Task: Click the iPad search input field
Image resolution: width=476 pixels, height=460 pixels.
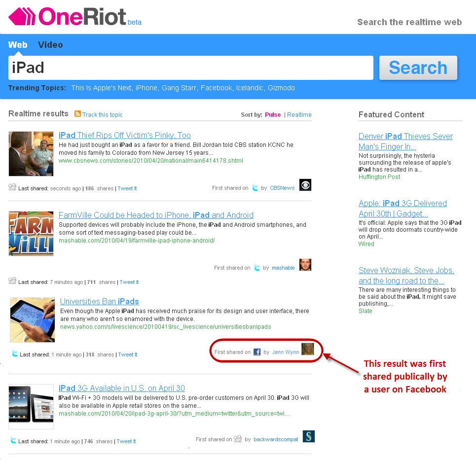Action: pos(190,68)
